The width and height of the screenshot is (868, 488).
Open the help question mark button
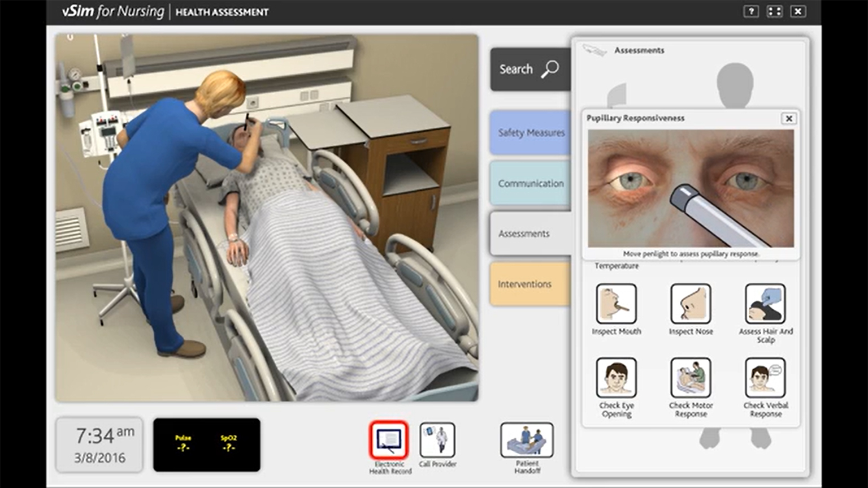click(x=751, y=11)
